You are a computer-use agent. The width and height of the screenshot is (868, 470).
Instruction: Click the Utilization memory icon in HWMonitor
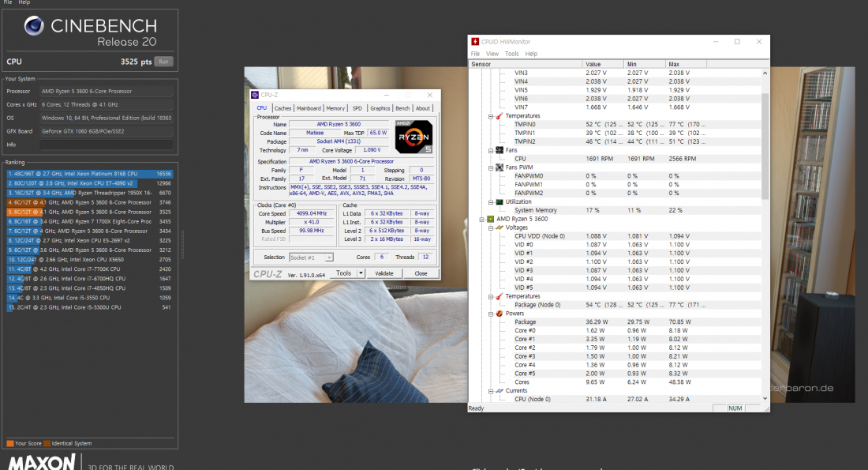tap(498, 202)
